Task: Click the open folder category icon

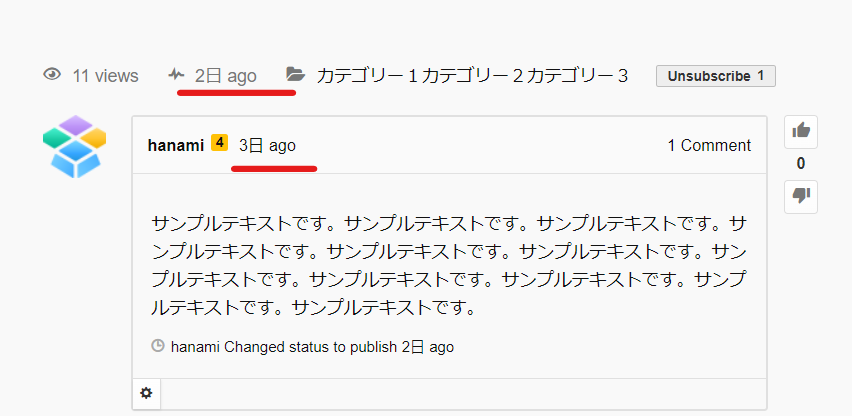Action: pyautogui.click(x=295, y=75)
